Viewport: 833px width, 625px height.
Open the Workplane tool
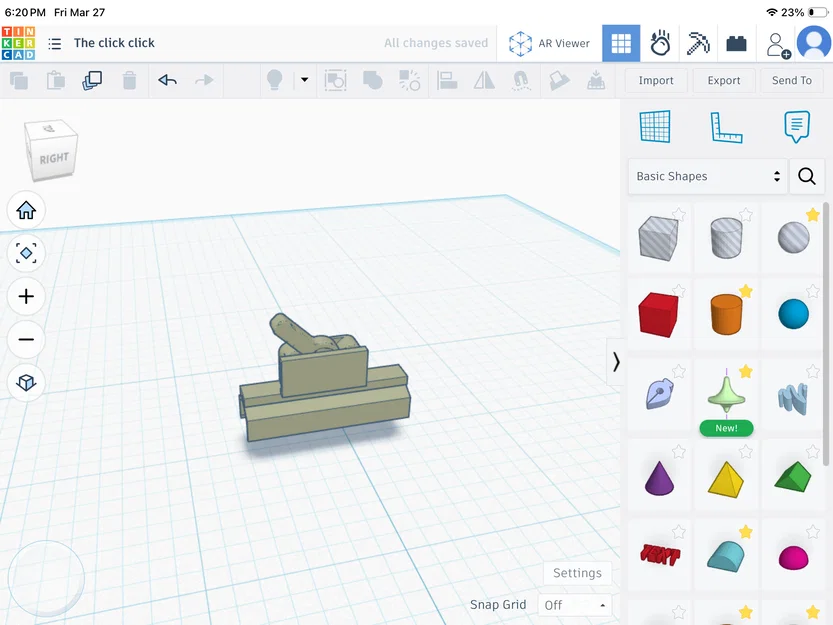click(655, 126)
